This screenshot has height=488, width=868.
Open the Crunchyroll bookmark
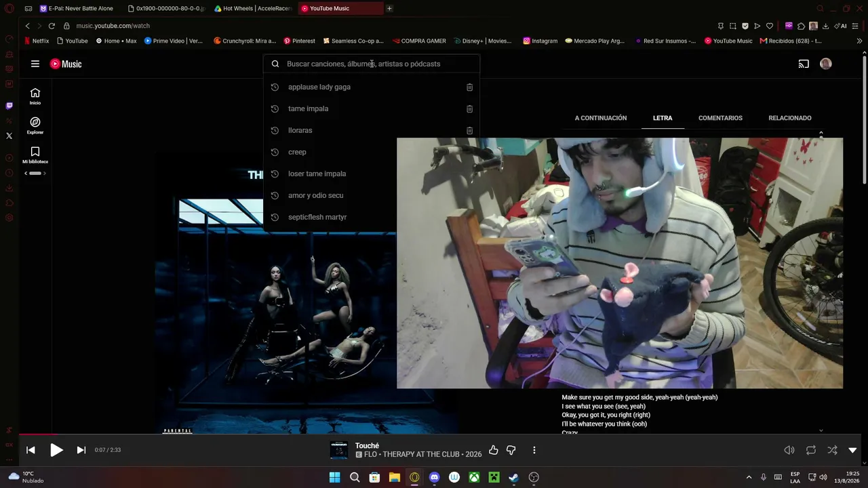click(x=245, y=41)
